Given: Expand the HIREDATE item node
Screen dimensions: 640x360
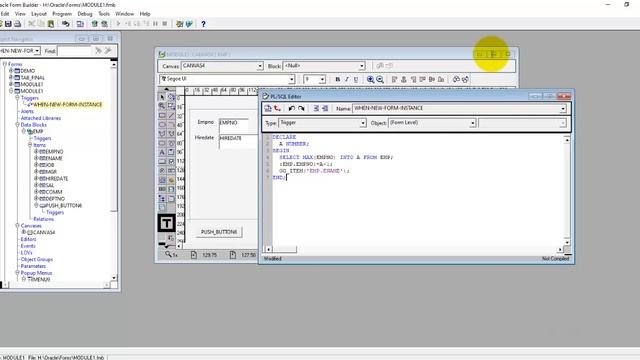Looking at the screenshot, I should [36, 178].
